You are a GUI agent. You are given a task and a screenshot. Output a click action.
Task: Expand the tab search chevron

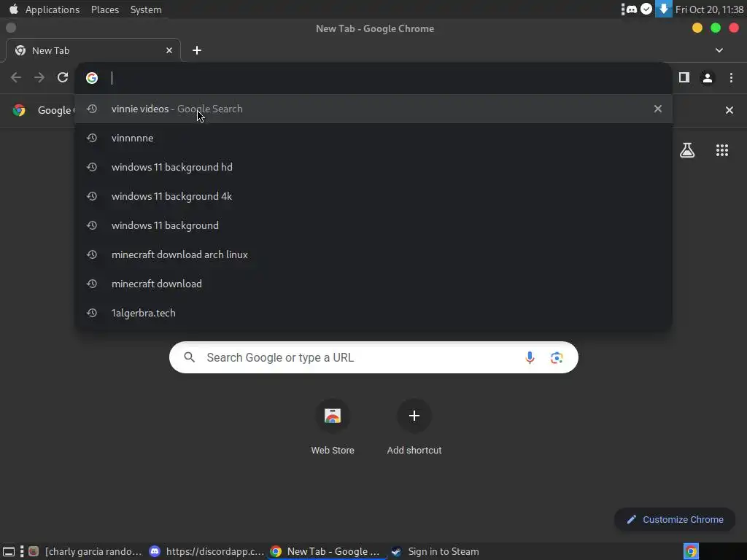pyautogui.click(x=719, y=50)
